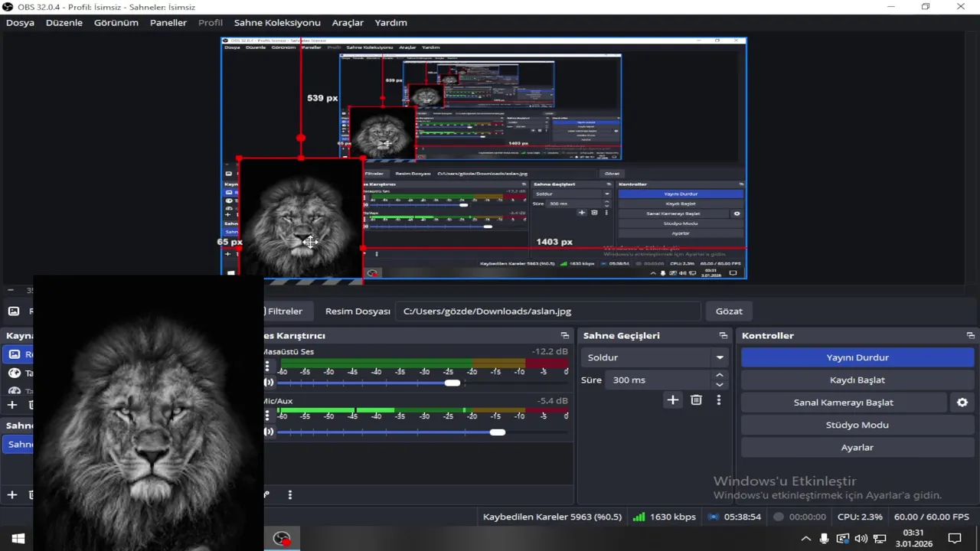Open the Görünüm menu

pyautogui.click(x=116, y=23)
